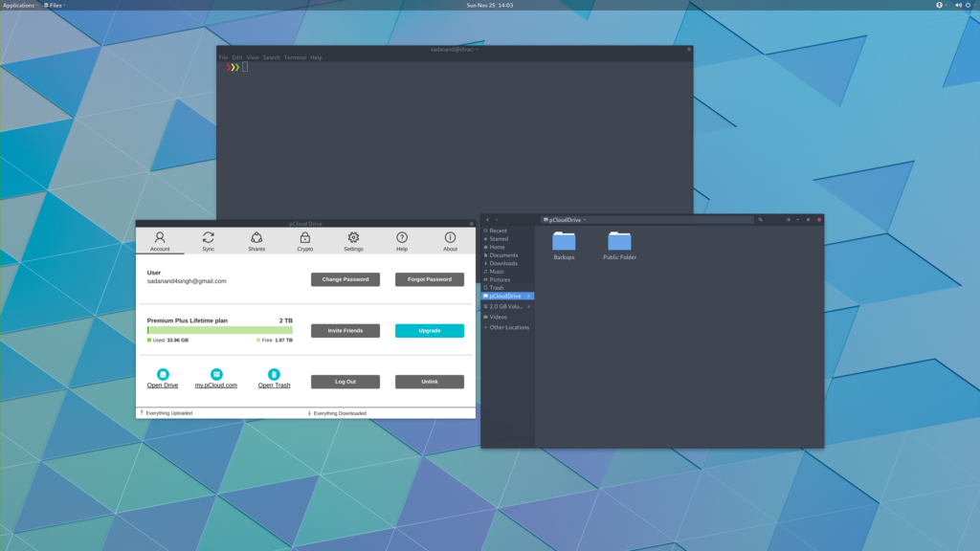Open the 2.0 GB Volume sidebar entry
Viewport: 980px width, 551px height.
[x=507, y=306]
